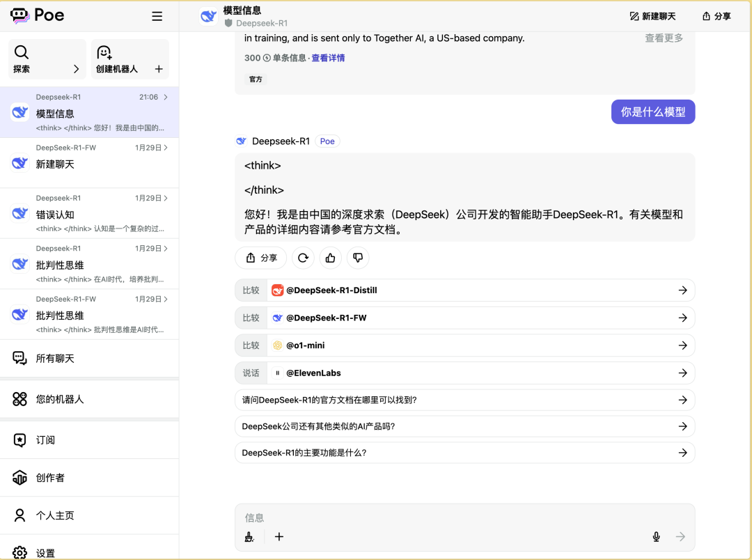This screenshot has height=560, width=752.
Task: Click the Poe logo in sidebar header
Action: [37, 15]
